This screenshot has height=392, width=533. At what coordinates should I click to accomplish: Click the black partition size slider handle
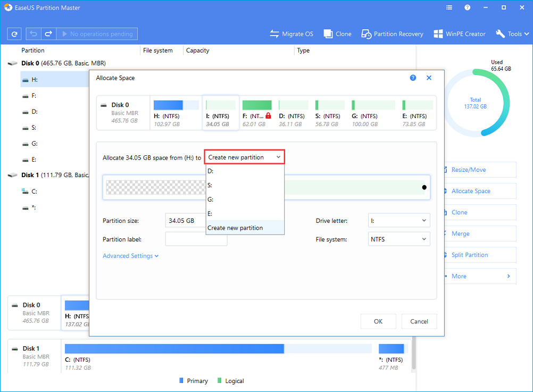[424, 187]
